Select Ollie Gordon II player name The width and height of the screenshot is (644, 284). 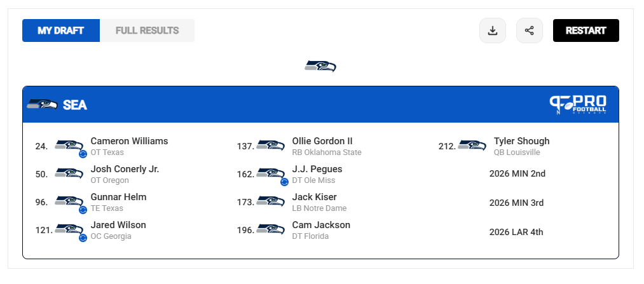pyautogui.click(x=322, y=141)
